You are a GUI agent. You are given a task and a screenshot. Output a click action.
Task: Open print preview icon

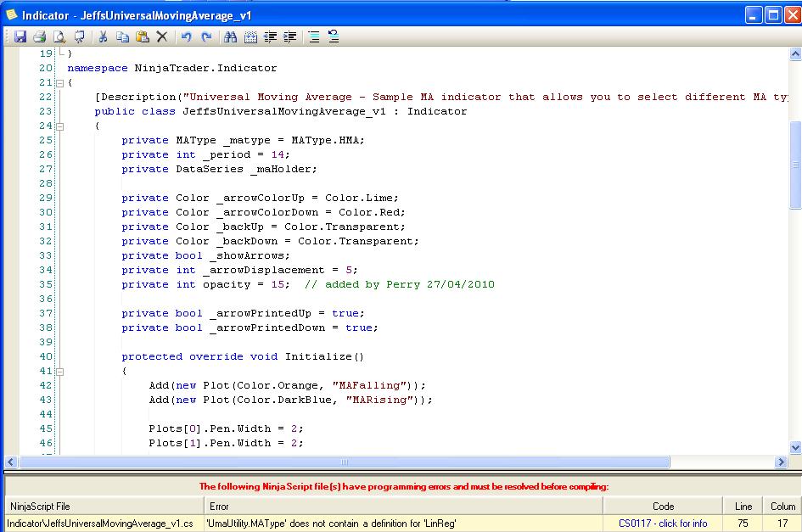59,36
